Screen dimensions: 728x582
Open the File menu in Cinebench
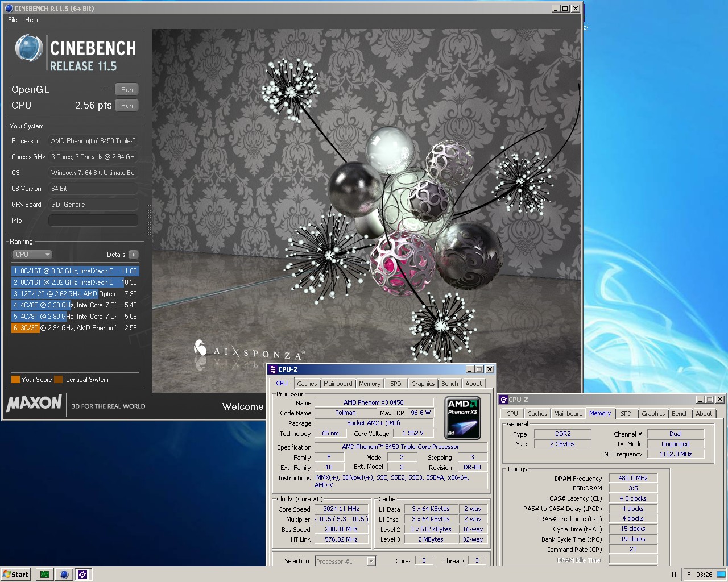[x=13, y=20]
